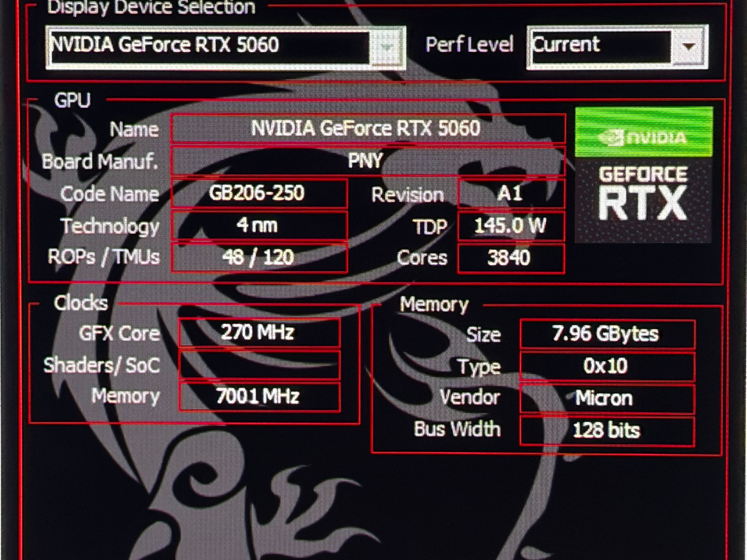The width and height of the screenshot is (747, 560).
Task: Click the ROPs / TMUs label
Action: 104,257
